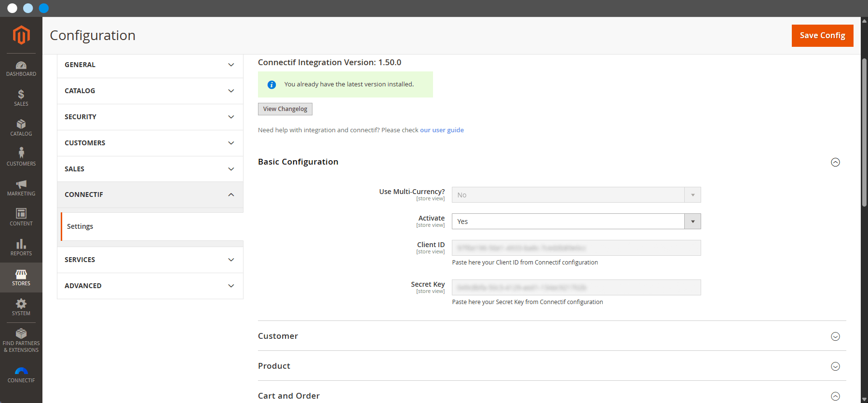Image resolution: width=868 pixels, height=403 pixels.
Task: Click the latest version installed message
Action: click(349, 84)
